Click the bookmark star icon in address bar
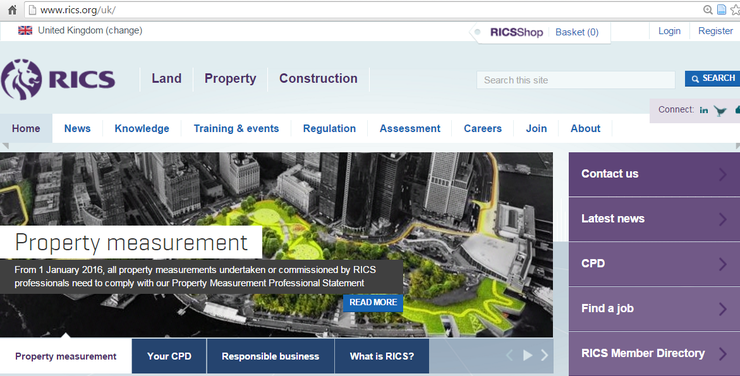This screenshot has width=740, height=376. (735, 9)
